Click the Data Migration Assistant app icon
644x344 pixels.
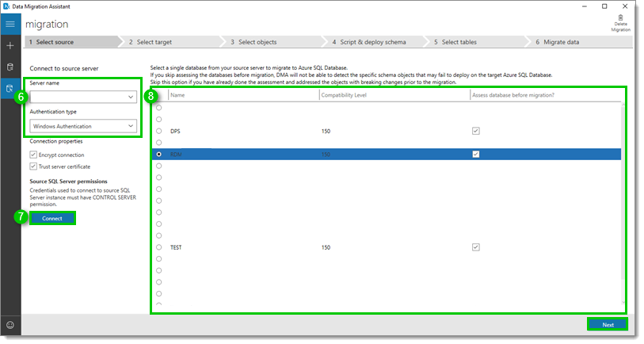pyautogui.click(x=7, y=6)
